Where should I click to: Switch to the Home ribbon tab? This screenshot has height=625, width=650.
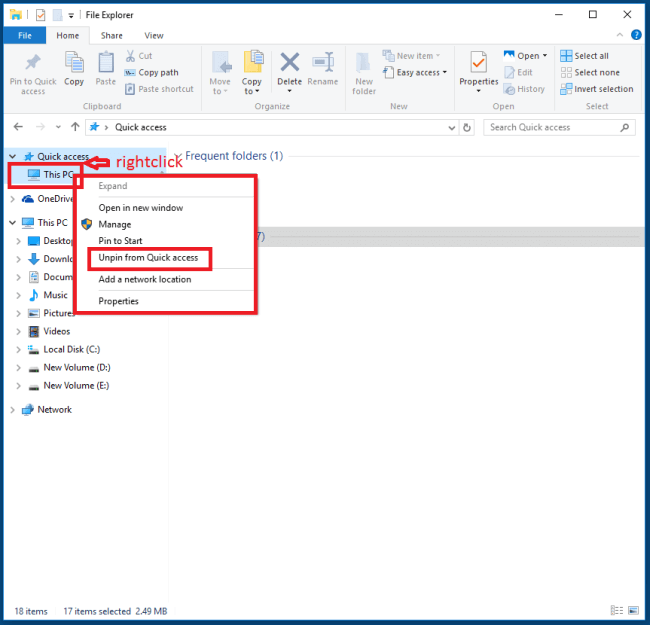[x=68, y=36]
